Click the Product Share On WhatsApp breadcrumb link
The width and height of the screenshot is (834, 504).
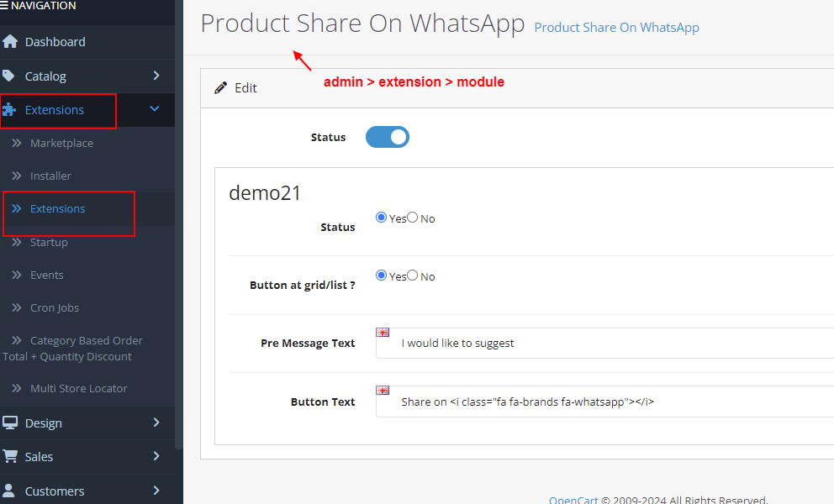(616, 28)
